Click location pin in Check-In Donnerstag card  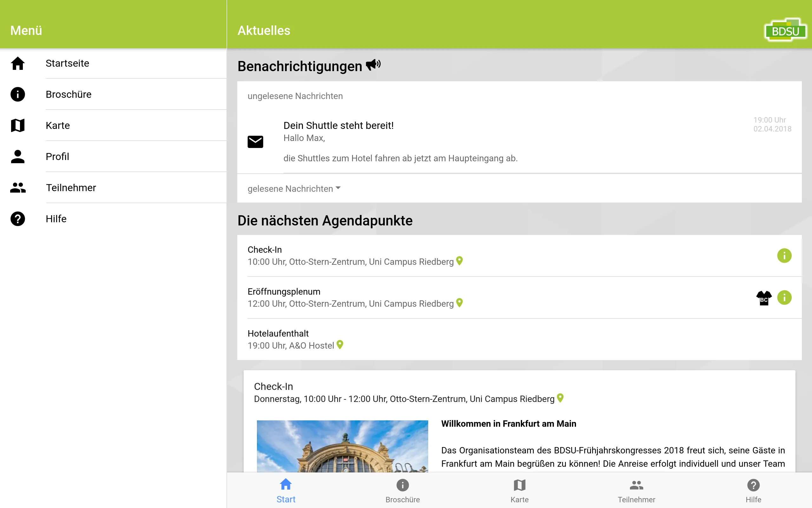[x=560, y=398]
